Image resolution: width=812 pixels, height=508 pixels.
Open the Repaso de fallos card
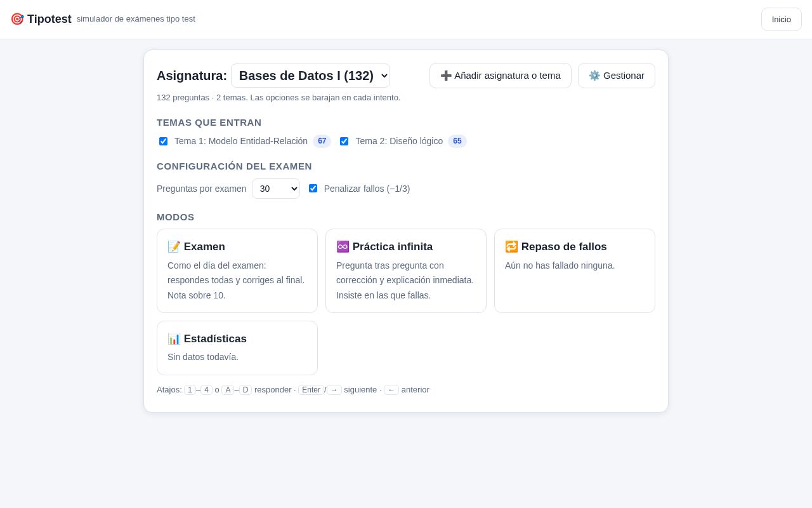click(575, 271)
